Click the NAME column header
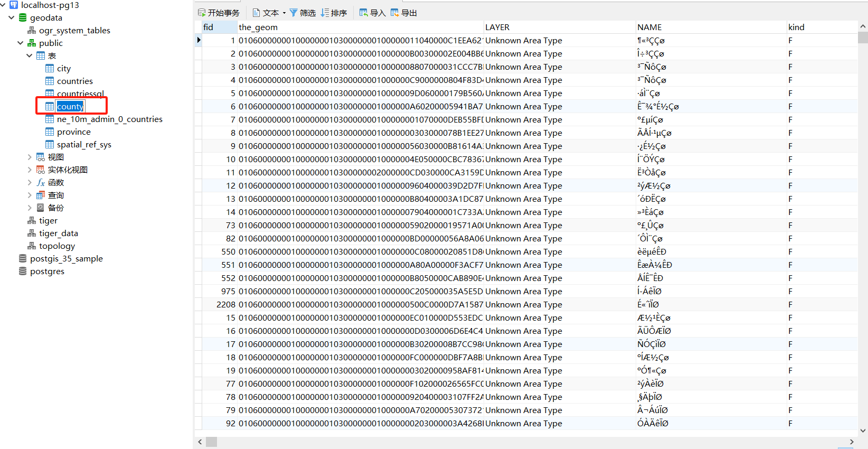Screen dimensions: 868x449 point(711,27)
